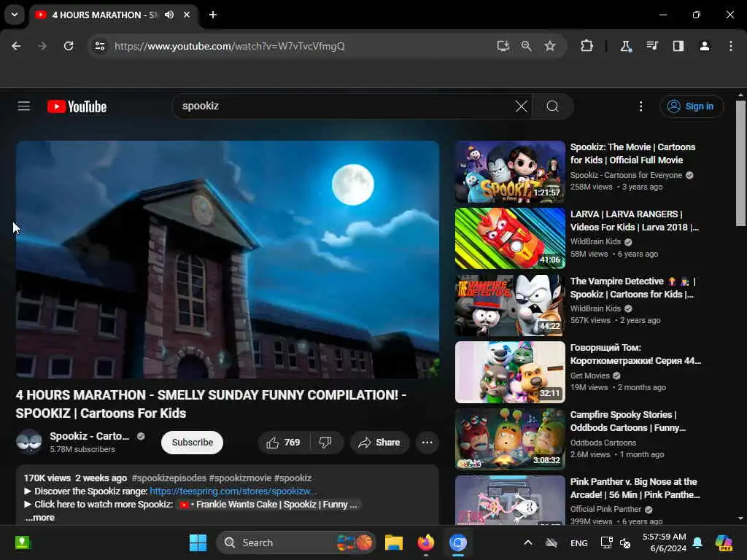Open clock and date 5:57:59 AM
The width and height of the screenshot is (747, 560).
pyautogui.click(x=664, y=542)
